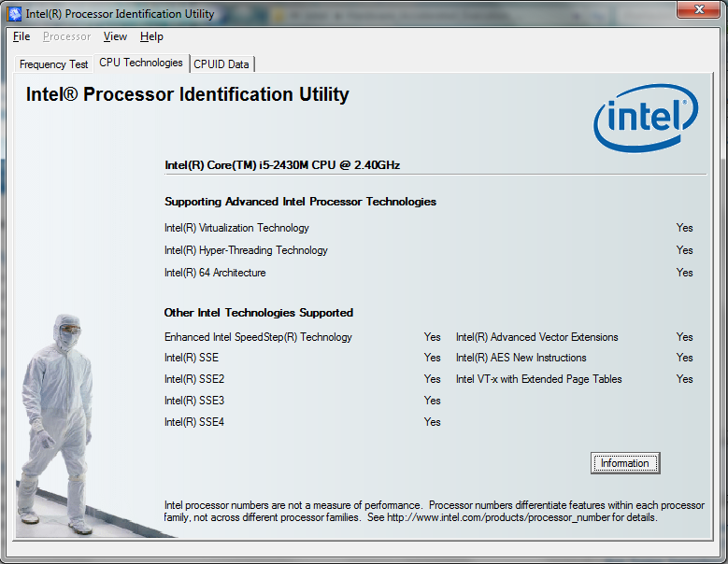Click the Intel(R) Advanced Vector Extensions label
This screenshot has height=564, width=728.
pyautogui.click(x=537, y=337)
